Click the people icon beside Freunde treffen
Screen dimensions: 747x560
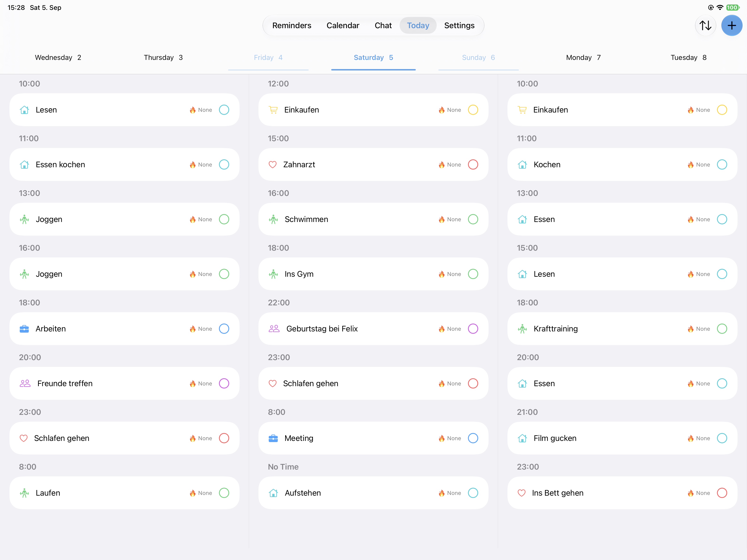(x=25, y=383)
